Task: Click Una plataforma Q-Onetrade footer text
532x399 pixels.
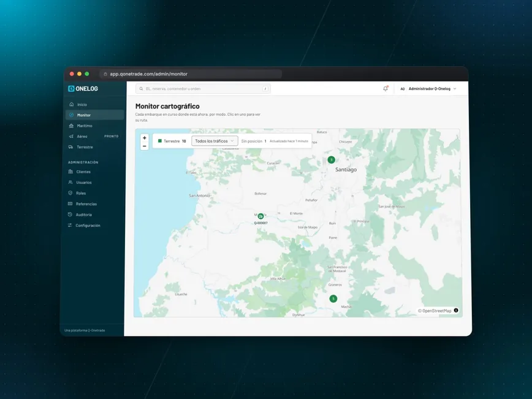Action: click(85, 330)
